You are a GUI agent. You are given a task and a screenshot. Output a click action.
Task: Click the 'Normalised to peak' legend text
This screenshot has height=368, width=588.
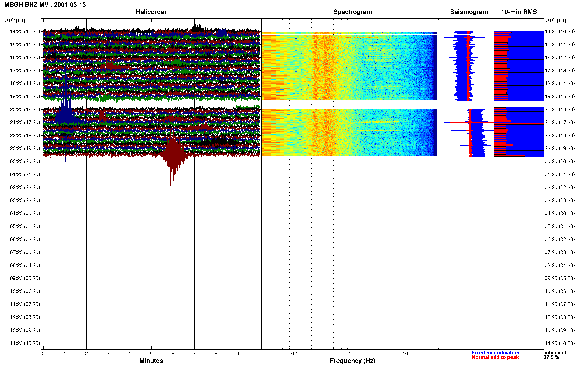click(x=495, y=357)
